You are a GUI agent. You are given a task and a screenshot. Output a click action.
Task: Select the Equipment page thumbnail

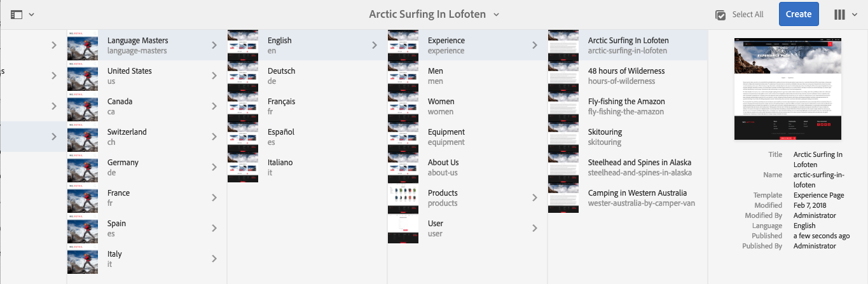(x=403, y=137)
